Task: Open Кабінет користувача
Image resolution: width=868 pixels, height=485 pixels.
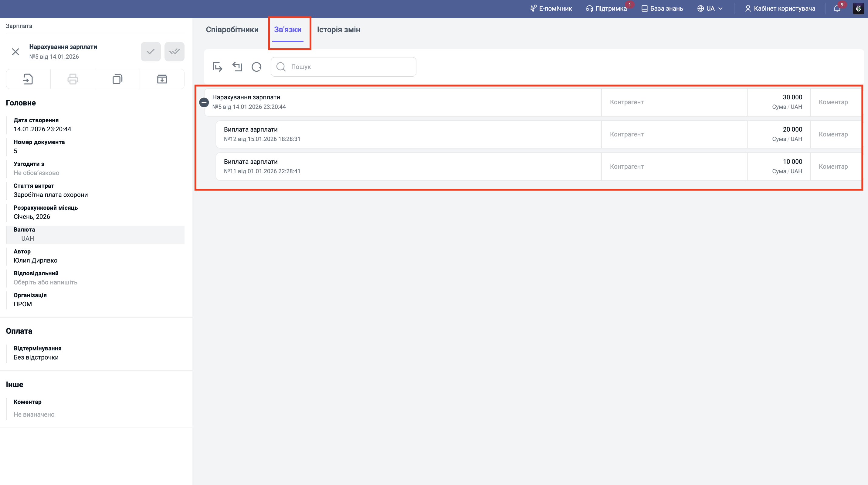Action: click(780, 9)
